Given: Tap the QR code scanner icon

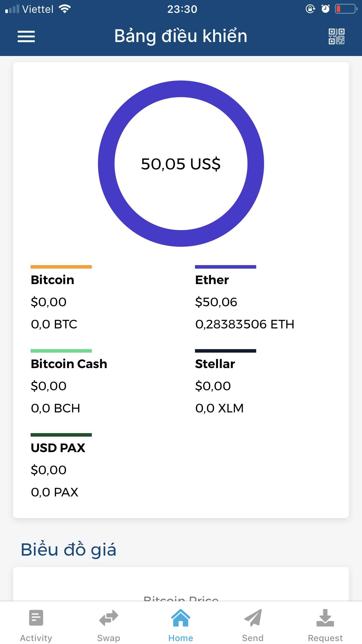Looking at the screenshot, I should click(336, 36).
